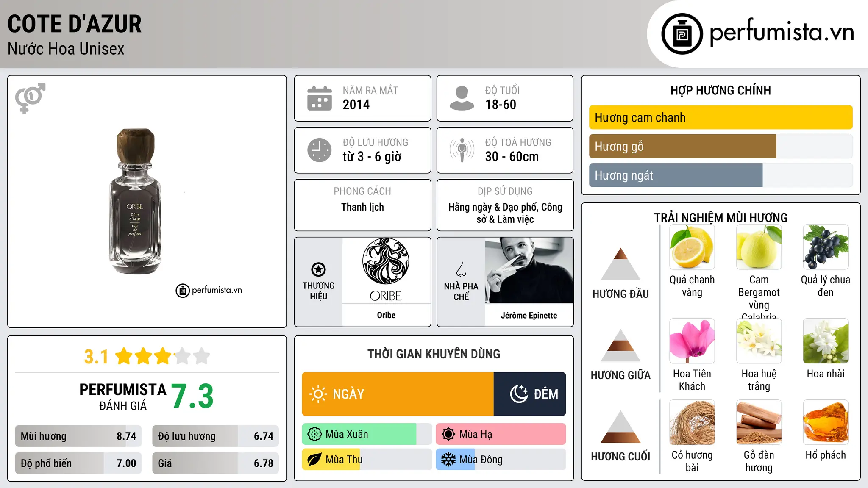This screenshot has width=868, height=488.
Task: Click the Mùa Hạ season bar
Action: tap(501, 434)
